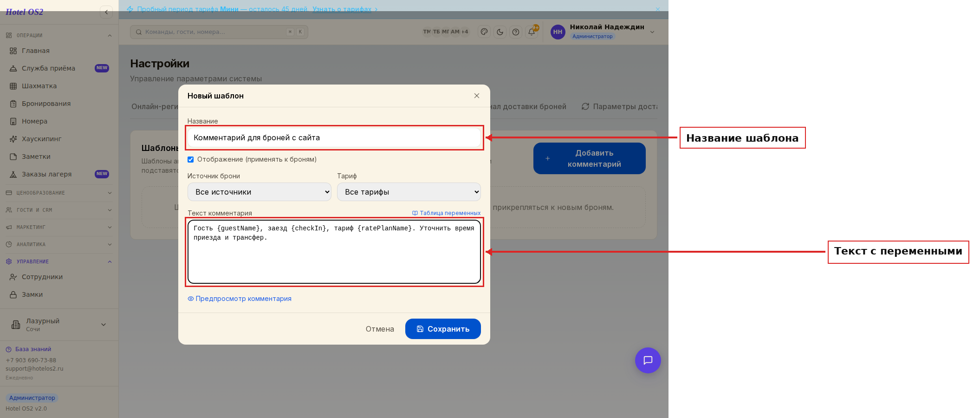980x418 pixels.
Task: Open user menu chevron by Николай Надеждин
Action: 652,32
